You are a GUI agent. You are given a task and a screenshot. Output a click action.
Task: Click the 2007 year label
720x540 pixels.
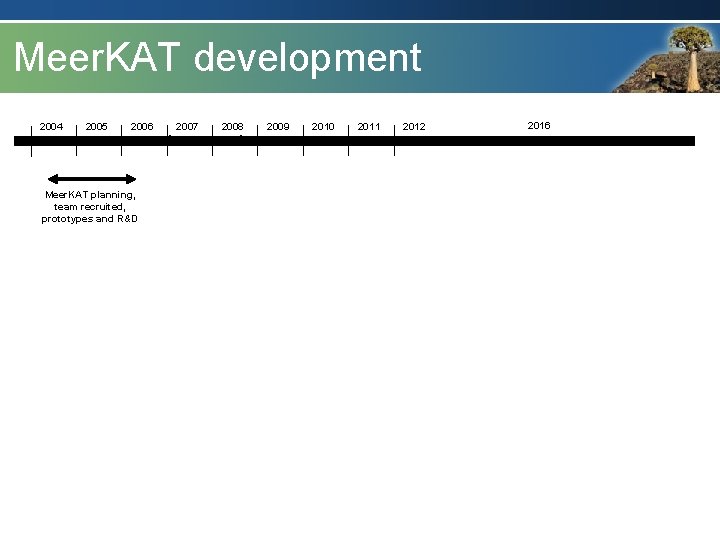[187, 127]
